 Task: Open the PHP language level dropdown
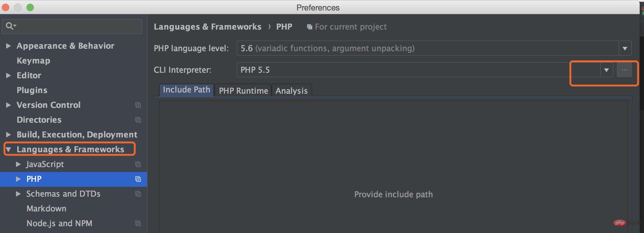click(625, 48)
